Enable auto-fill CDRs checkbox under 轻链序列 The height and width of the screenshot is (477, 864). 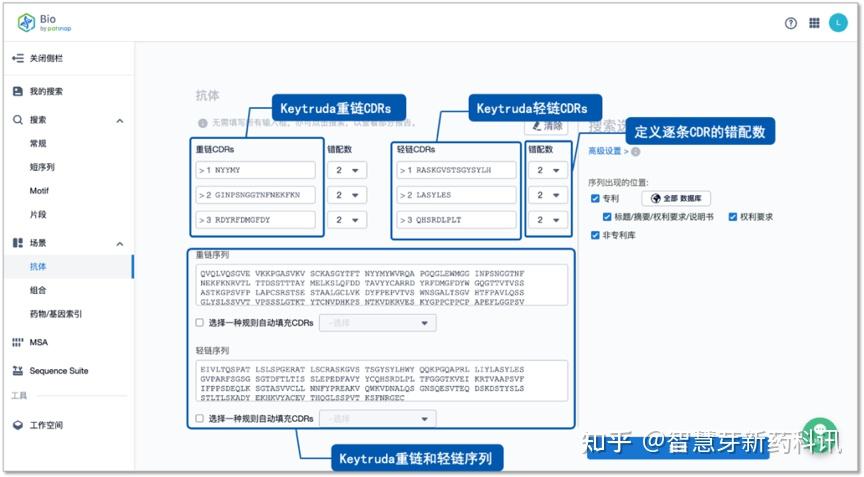pyautogui.click(x=199, y=419)
